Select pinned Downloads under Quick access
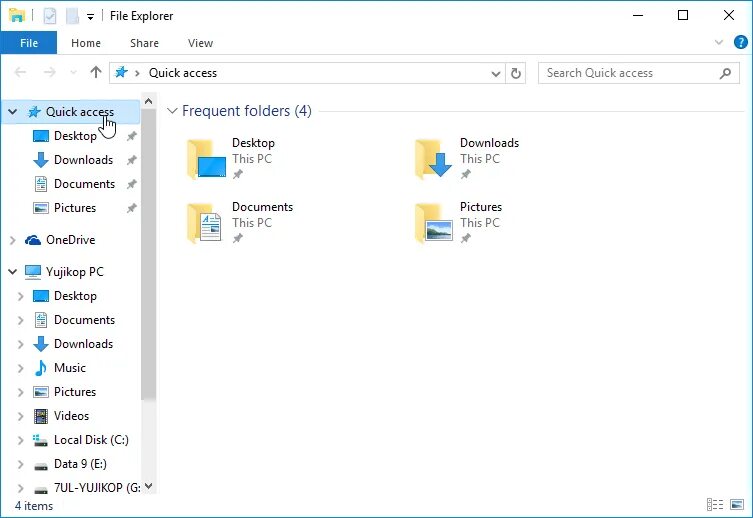 pyautogui.click(x=84, y=160)
